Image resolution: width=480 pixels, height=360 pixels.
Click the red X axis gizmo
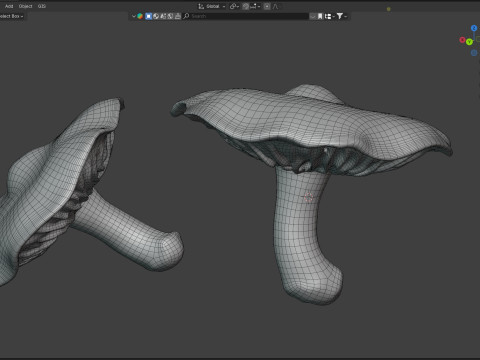[462, 40]
